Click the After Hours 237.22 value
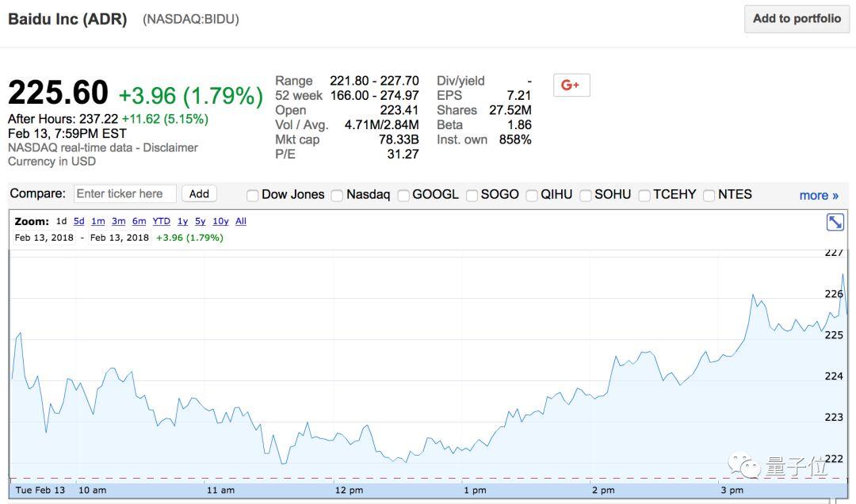This screenshot has height=504, width=856. click(x=98, y=119)
